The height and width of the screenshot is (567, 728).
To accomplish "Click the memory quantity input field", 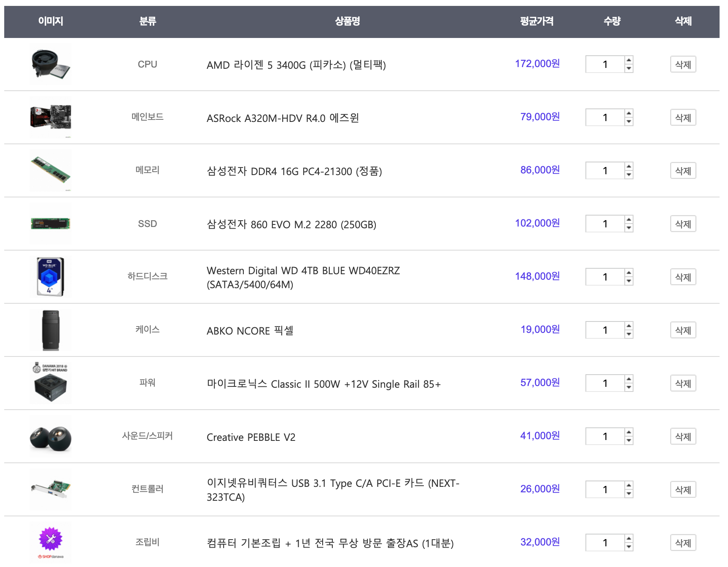I will pos(605,171).
